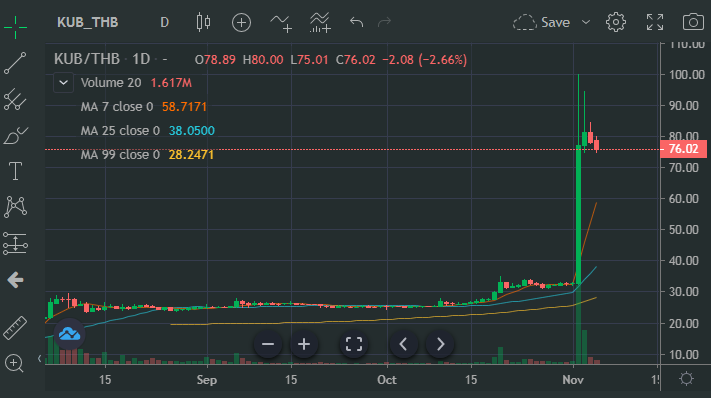This screenshot has height=398, width=711.
Task: Select the trend line drawing tool
Action: point(15,63)
